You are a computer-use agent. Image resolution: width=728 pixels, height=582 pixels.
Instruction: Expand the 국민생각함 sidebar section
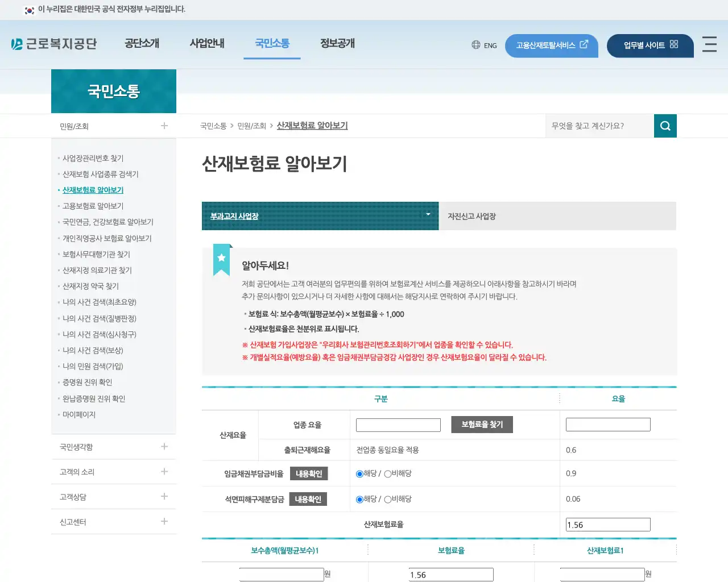(x=164, y=447)
